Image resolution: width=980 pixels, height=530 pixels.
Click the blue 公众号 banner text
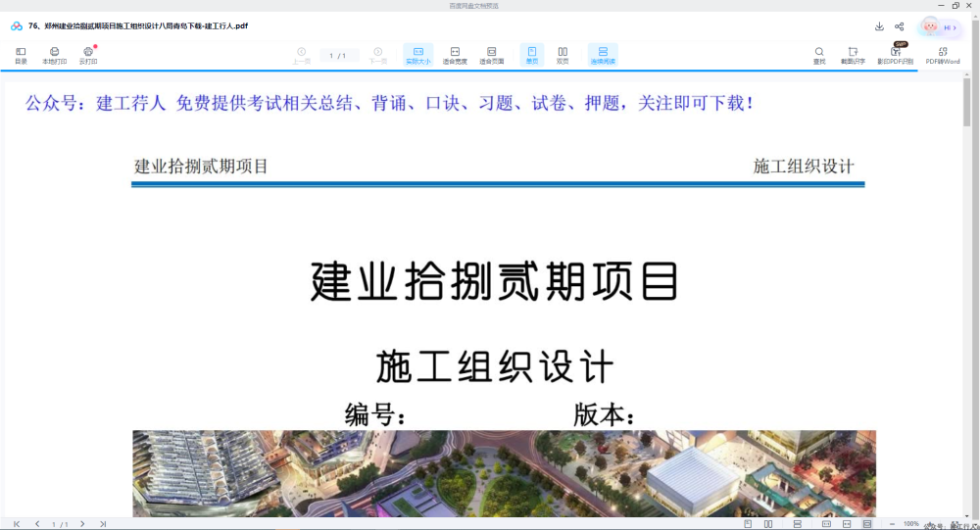[x=389, y=103]
